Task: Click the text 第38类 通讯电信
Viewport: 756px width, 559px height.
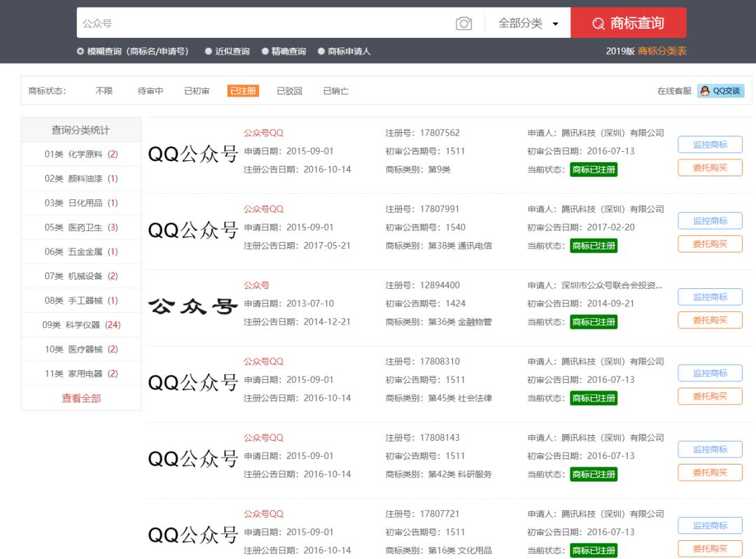Action: coord(460,246)
